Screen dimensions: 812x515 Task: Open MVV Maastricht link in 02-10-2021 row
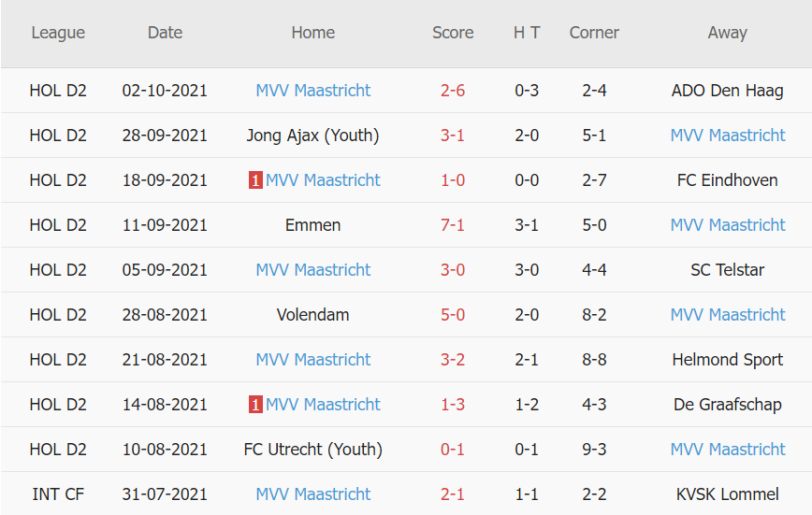pyautogui.click(x=313, y=91)
